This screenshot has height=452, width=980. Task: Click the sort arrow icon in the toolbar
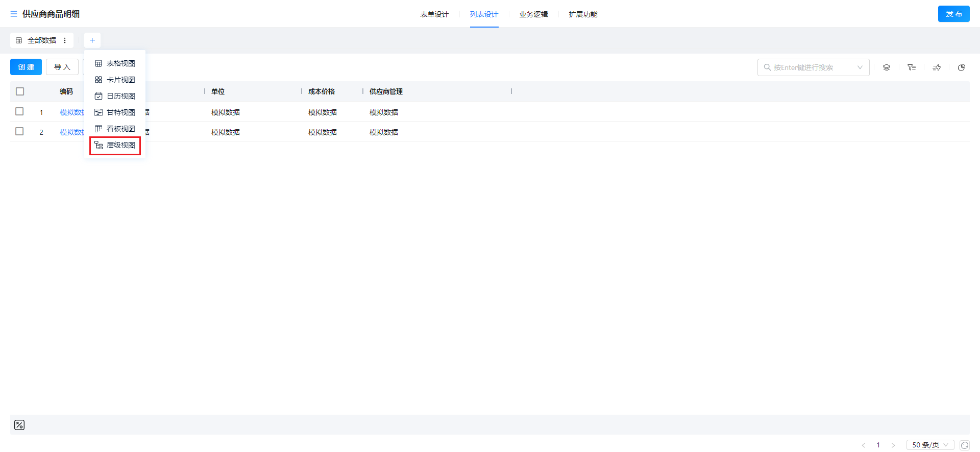(937, 67)
